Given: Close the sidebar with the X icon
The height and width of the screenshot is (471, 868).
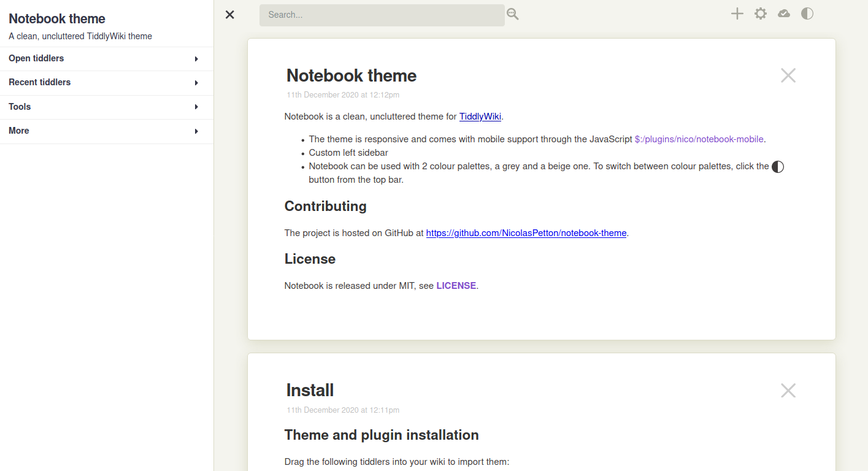Looking at the screenshot, I should 230,15.
